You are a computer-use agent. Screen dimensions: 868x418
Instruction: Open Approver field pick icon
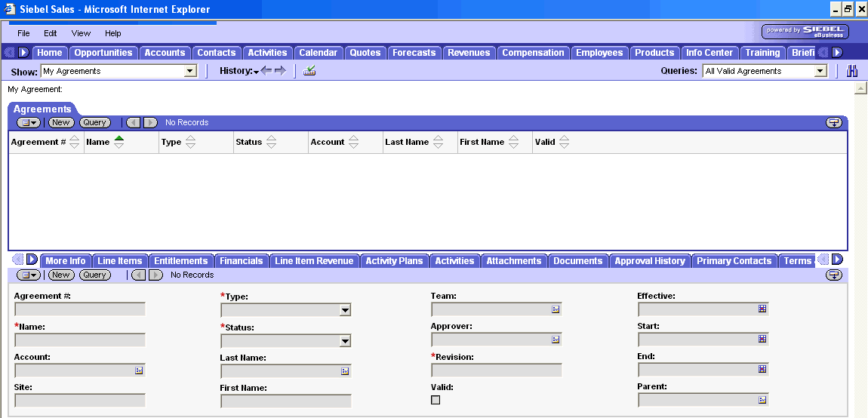coord(556,340)
